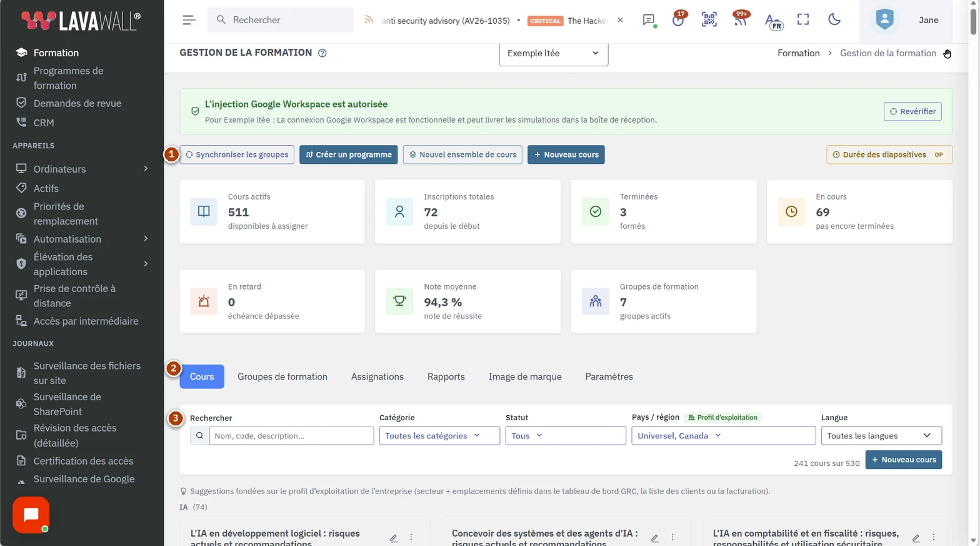980x546 pixels.
Task: Click Durée des diapositives button
Action: click(x=889, y=154)
